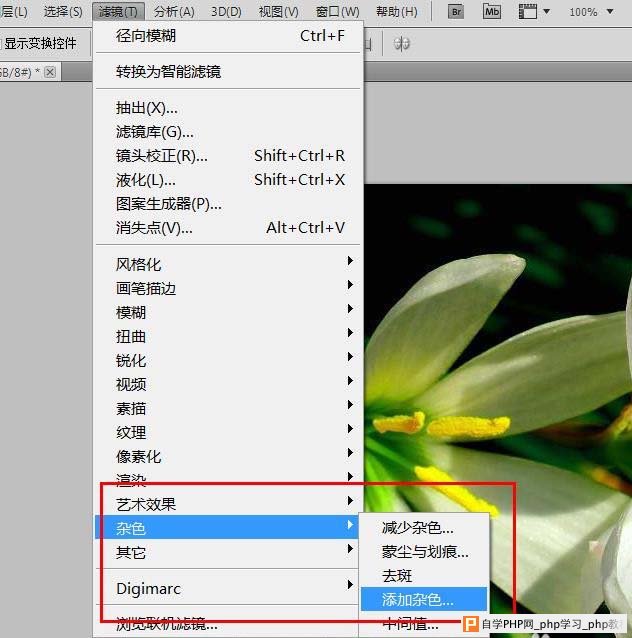Open the 分析(A) menu
This screenshot has width=632, height=638.
[x=175, y=12]
